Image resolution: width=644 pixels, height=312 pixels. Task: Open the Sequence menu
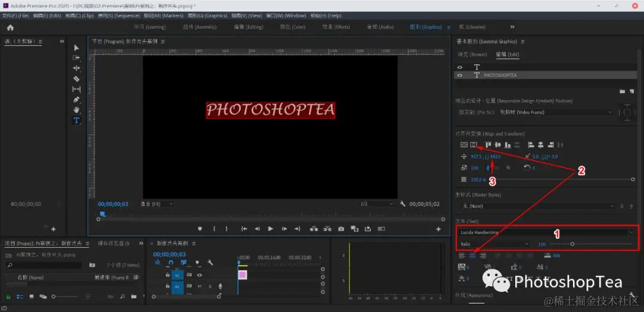[x=119, y=15]
